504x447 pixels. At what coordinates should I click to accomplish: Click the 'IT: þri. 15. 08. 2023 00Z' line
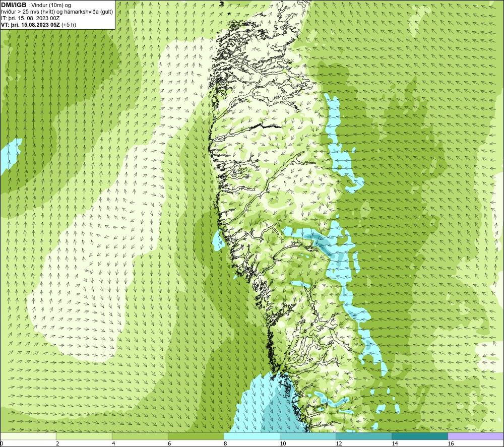[x=30, y=18]
